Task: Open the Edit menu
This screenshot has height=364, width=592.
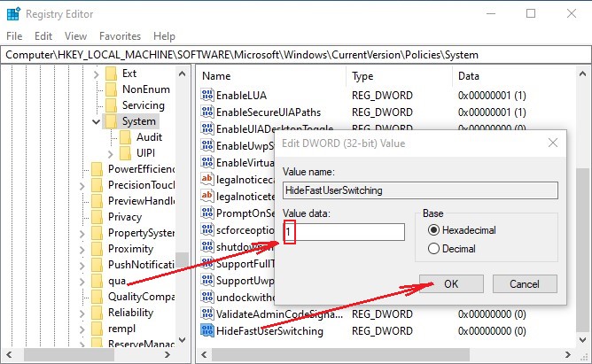Action: coord(43,36)
